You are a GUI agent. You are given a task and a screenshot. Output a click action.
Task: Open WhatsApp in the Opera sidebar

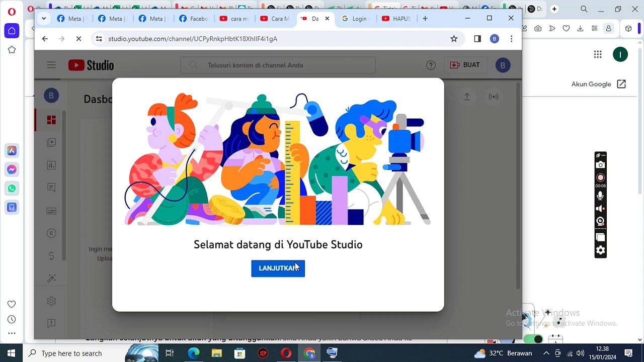(12, 189)
